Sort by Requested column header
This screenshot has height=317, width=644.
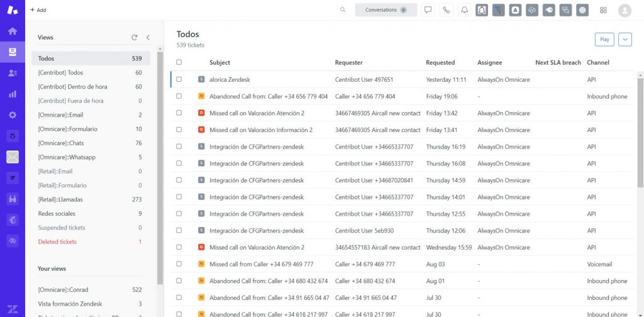click(x=440, y=62)
